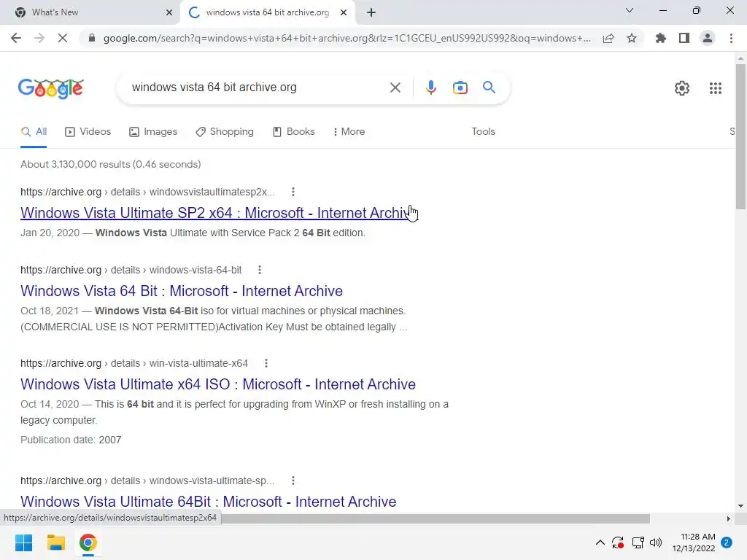Click 'Publication date: 2007' text
The width and height of the screenshot is (747, 560).
pos(71,440)
